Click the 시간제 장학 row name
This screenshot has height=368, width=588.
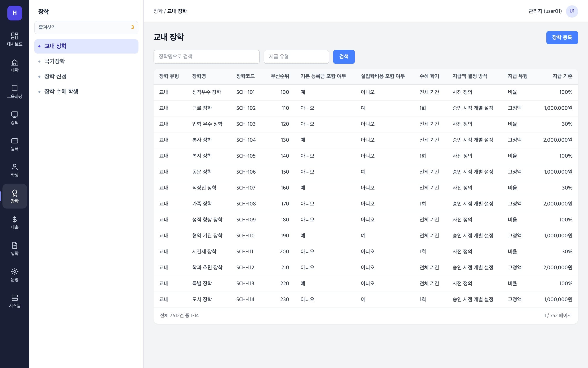point(204,252)
